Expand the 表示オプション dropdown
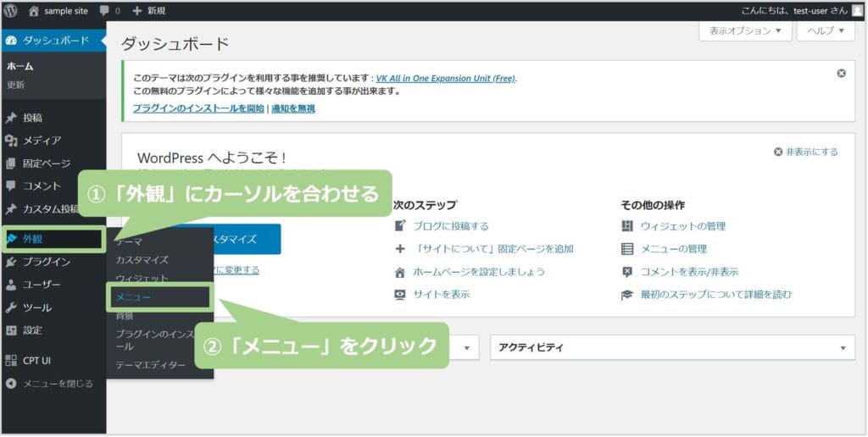The height and width of the screenshot is (437, 868). point(745,31)
